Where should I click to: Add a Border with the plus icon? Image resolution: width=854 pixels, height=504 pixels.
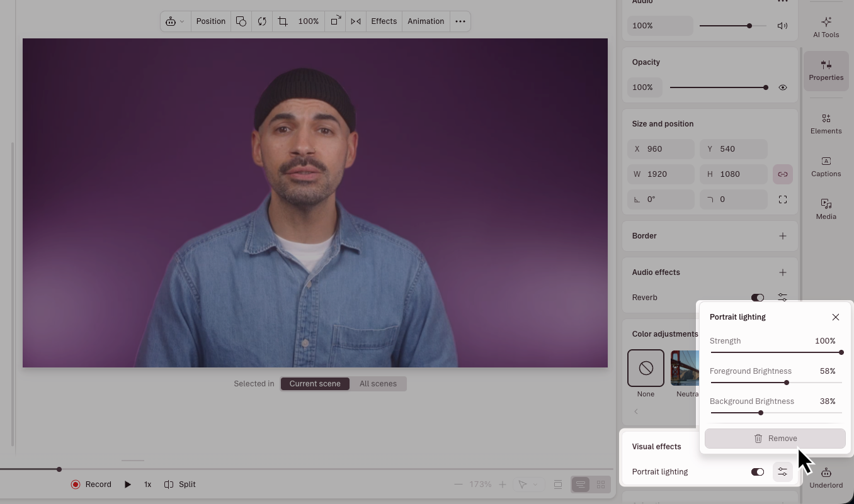point(783,236)
